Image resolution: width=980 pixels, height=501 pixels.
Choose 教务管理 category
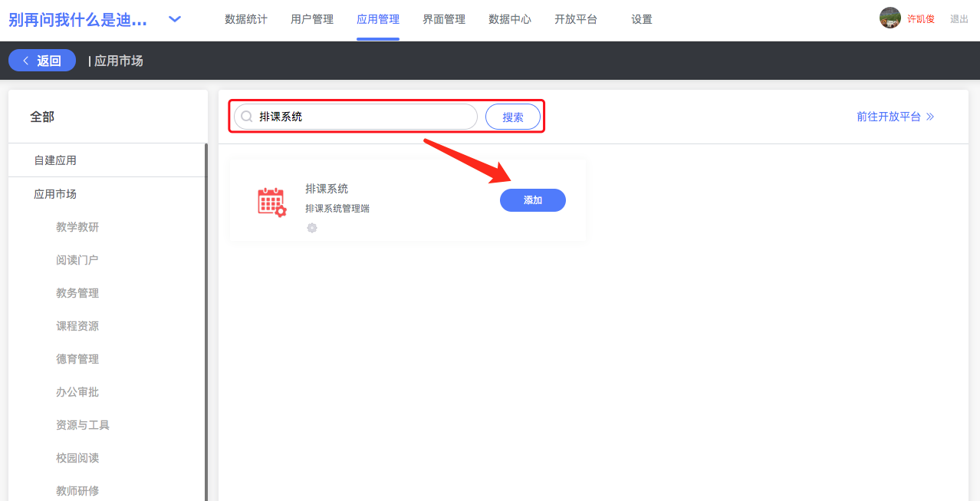[77, 293]
